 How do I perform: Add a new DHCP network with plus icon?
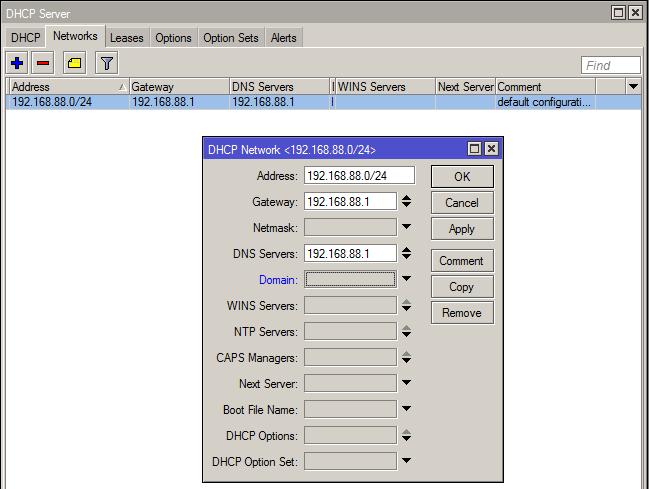pos(17,63)
